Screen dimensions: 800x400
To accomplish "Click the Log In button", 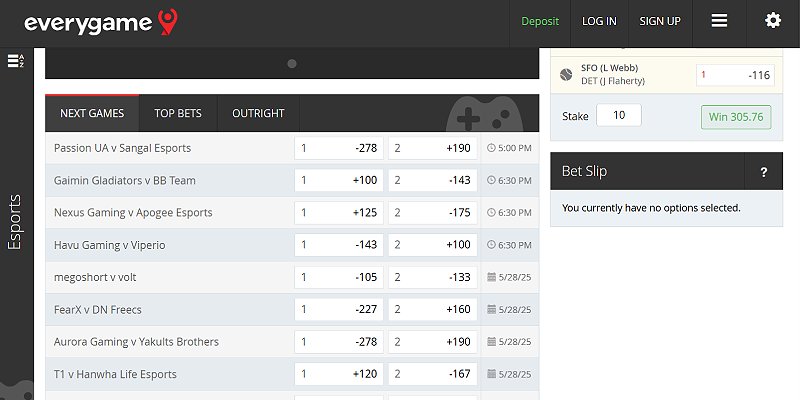I will pos(599,21).
